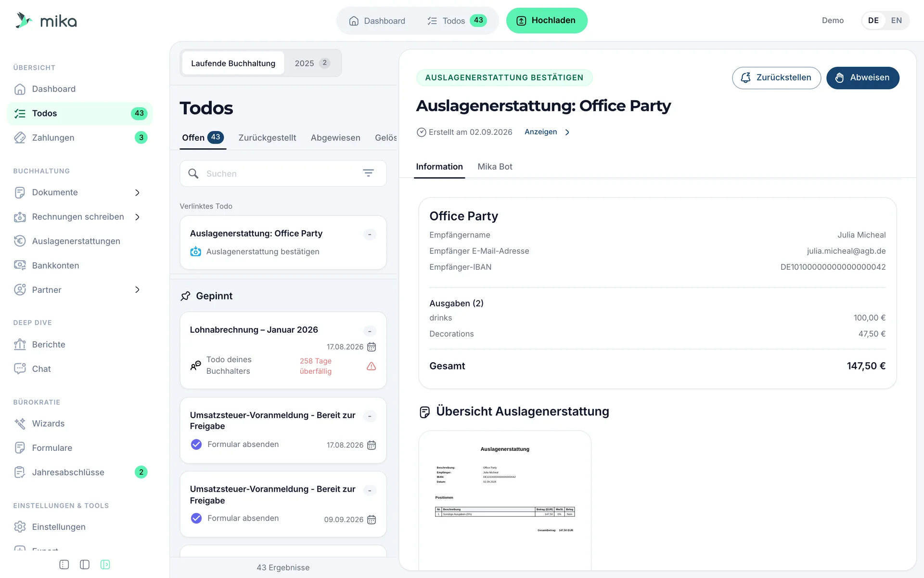Click the calendar icon next to 09.09.2026
The image size is (924, 578).
tap(372, 519)
